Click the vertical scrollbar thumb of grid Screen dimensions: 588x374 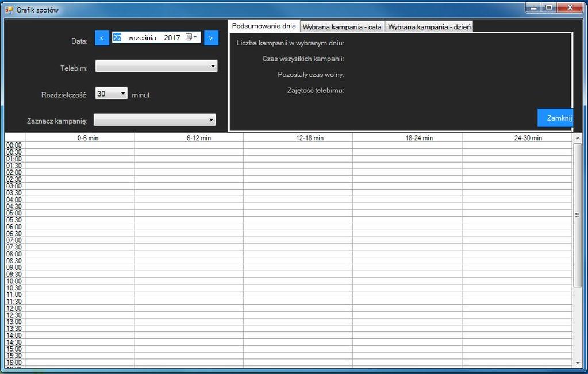coord(578,215)
